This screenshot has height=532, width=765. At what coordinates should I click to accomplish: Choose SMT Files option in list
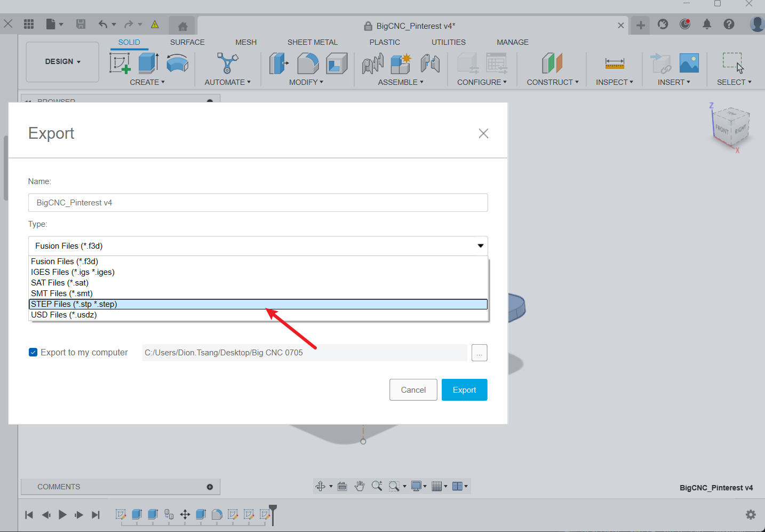[x=258, y=293]
